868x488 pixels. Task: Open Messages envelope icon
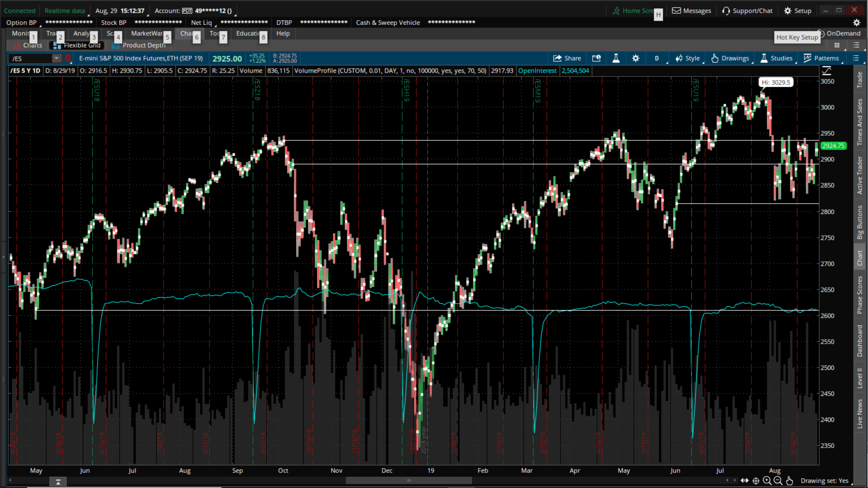click(x=676, y=10)
